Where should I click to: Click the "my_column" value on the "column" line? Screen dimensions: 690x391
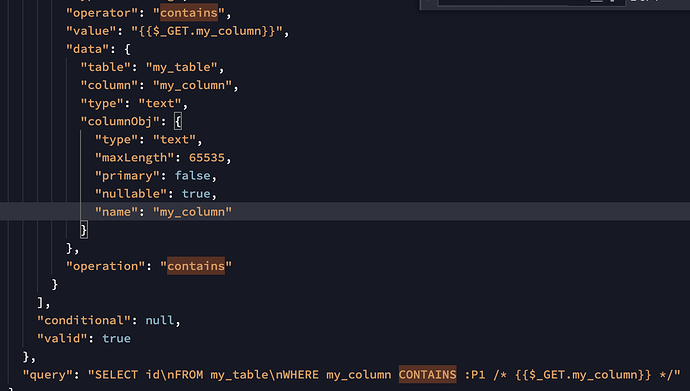[192, 85]
